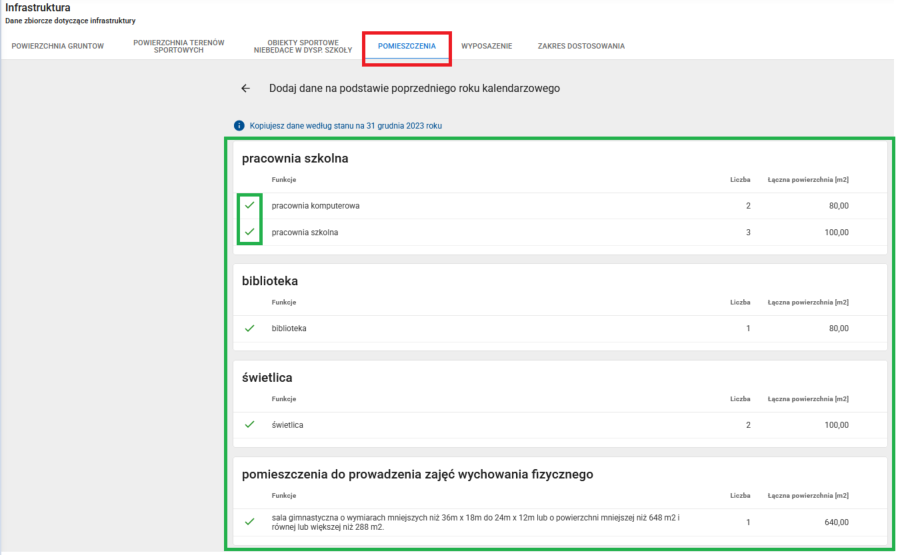Viewport: 899px width, 555px height.
Task: Click the back arrow icon
Action: point(246,89)
